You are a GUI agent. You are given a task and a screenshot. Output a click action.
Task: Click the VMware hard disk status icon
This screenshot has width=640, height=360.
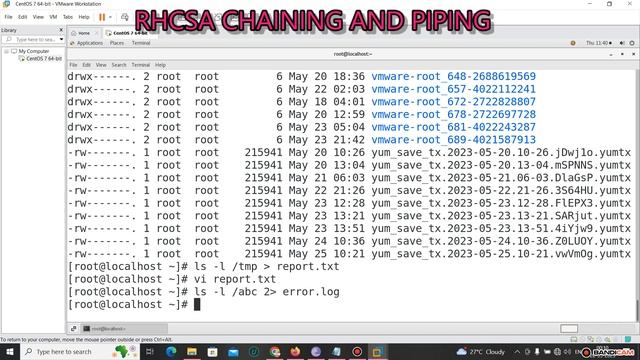pos(574,339)
